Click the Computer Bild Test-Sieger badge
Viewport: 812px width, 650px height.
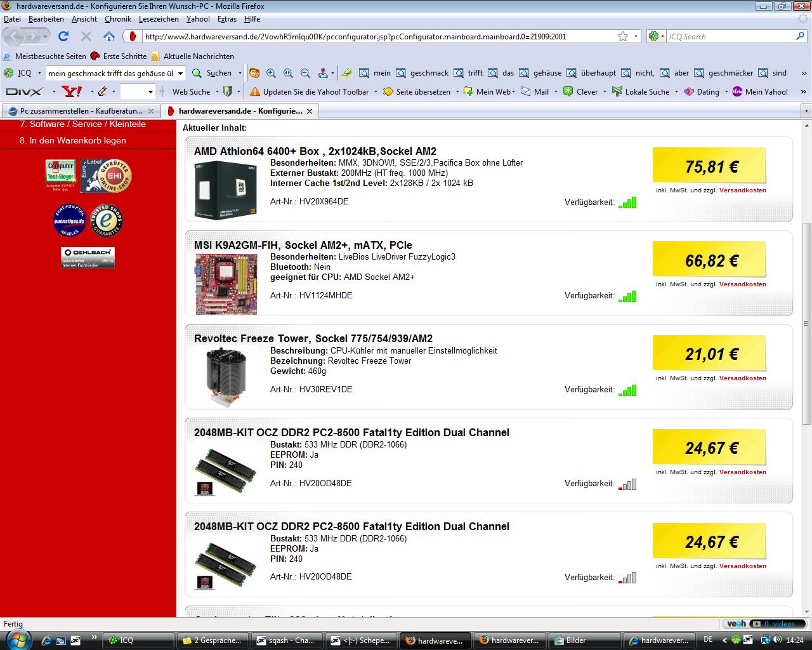(60, 176)
